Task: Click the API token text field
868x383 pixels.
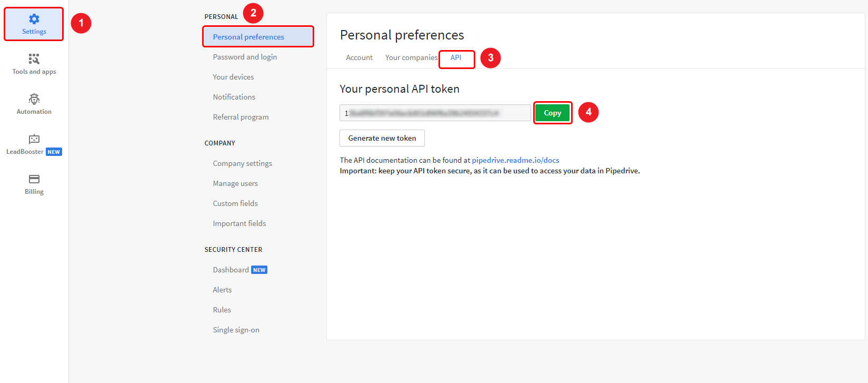Action: 435,113
